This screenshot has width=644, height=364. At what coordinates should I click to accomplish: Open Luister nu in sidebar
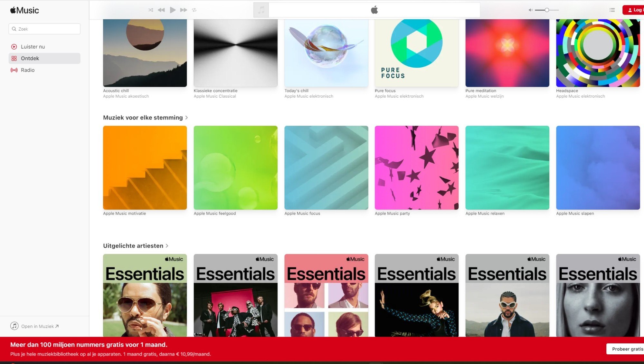coord(44,47)
